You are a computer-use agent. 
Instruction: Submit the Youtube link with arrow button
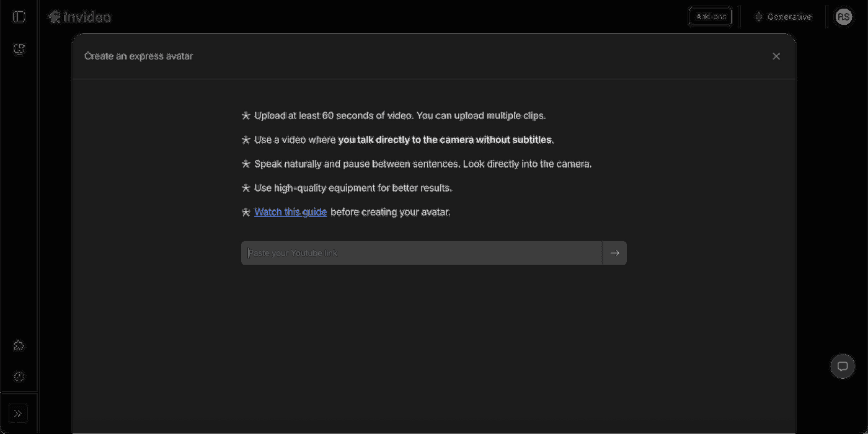tap(614, 253)
